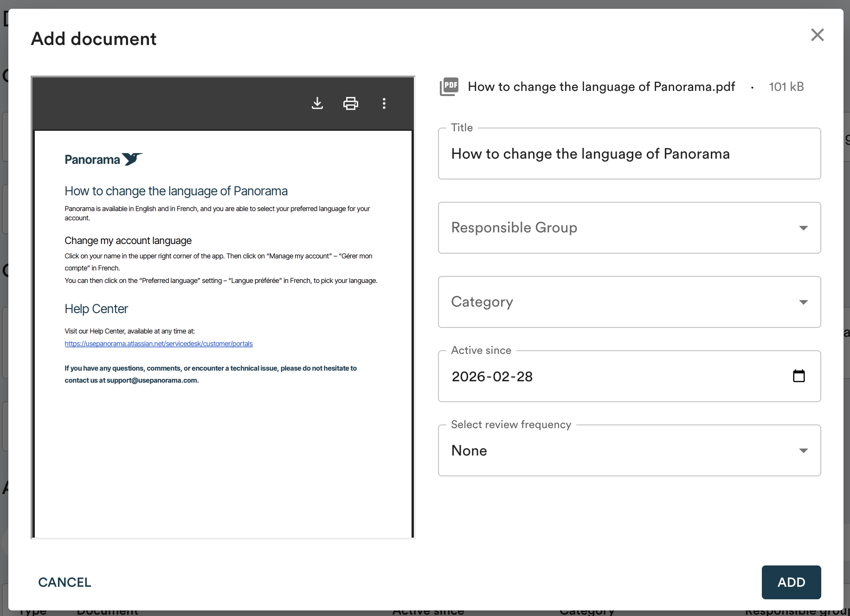Viewport: 850px width, 616px height.
Task: Close the Add document dialog
Action: pos(817,35)
